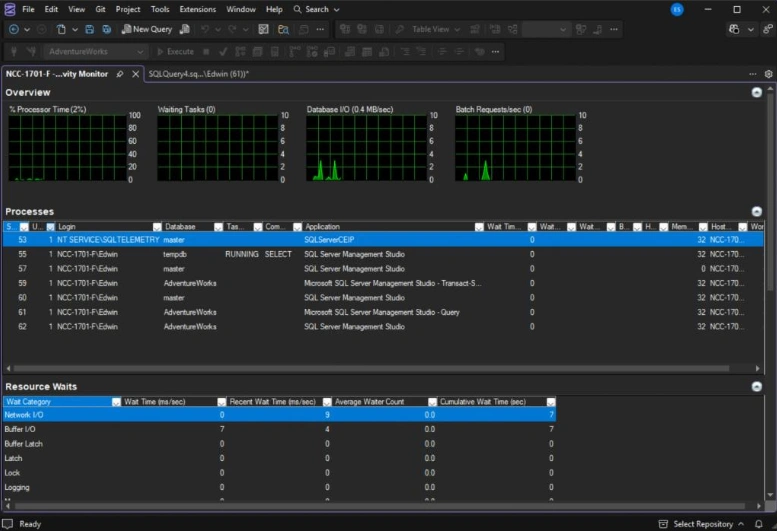Image resolution: width=777 pixels, height=531 pixels.
Task: Open the Help menu
Action: click(x=274, y=9)
